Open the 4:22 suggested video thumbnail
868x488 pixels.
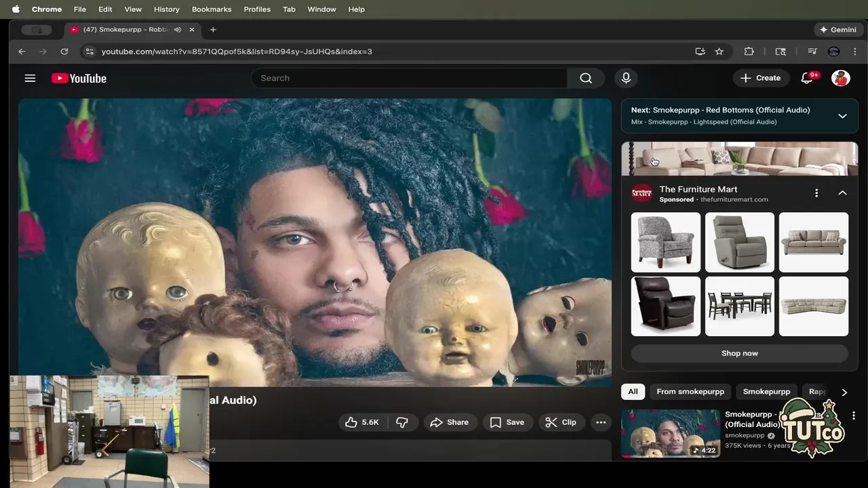tap(671, 433)
